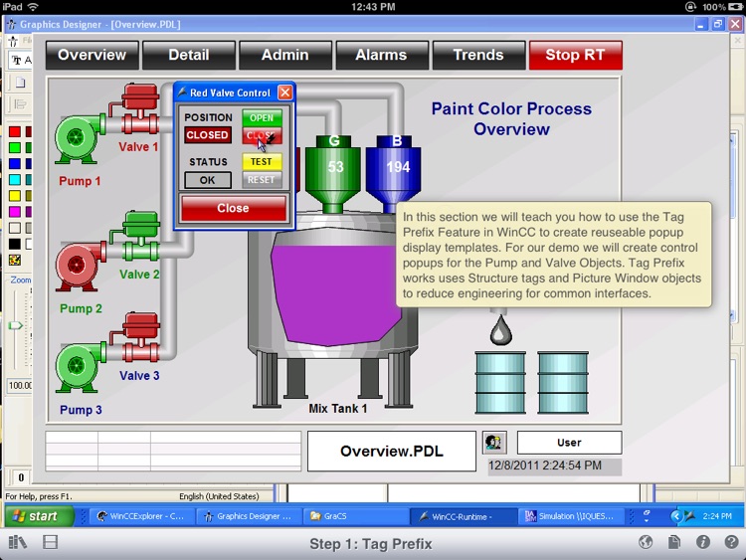The image size is (746, 560).
Task: Switch to the Detail screen
Action: pyautogui.click(x=189, y=55)
